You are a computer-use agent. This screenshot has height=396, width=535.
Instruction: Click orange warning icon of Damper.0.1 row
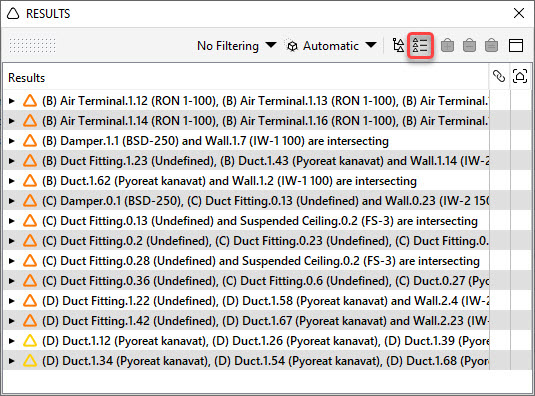point(30,201)
